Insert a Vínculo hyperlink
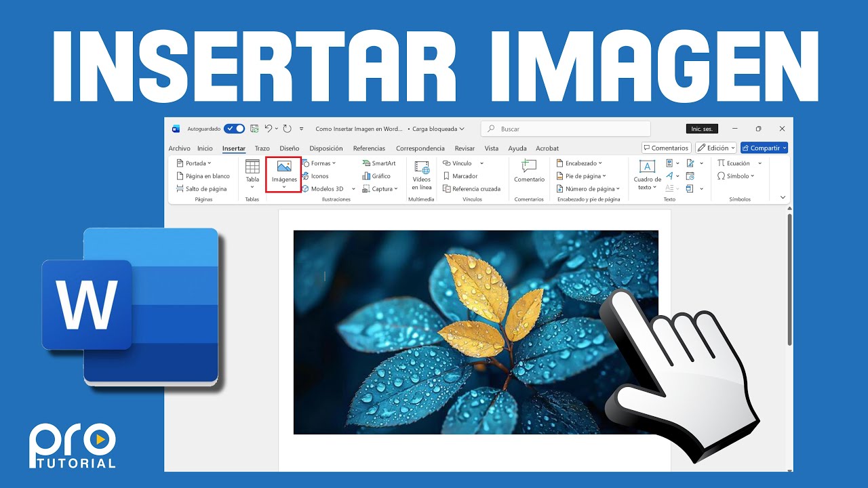This screenshot has width=868, height=488. click(457, 163)
